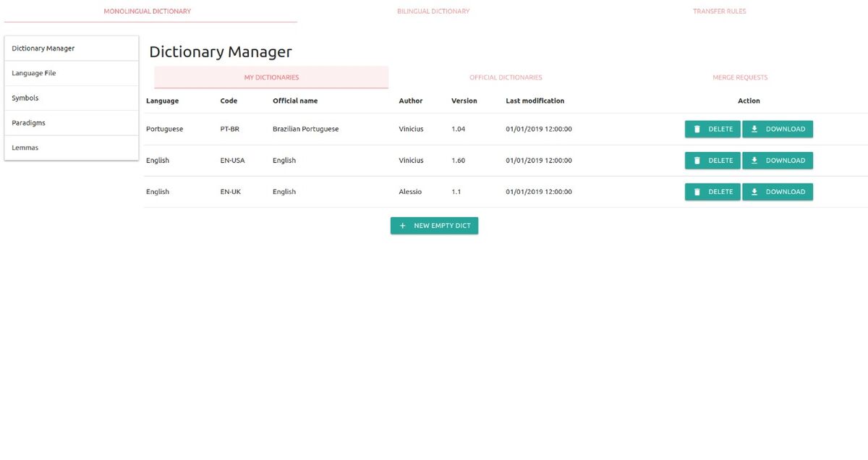Go to Symbols in sidebar
The width and height of the screenshot is (868, 460).
pos(71,98)
